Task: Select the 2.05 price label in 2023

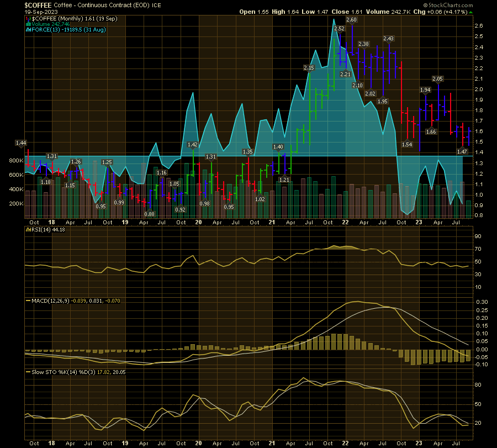Action: click(438, 79)
